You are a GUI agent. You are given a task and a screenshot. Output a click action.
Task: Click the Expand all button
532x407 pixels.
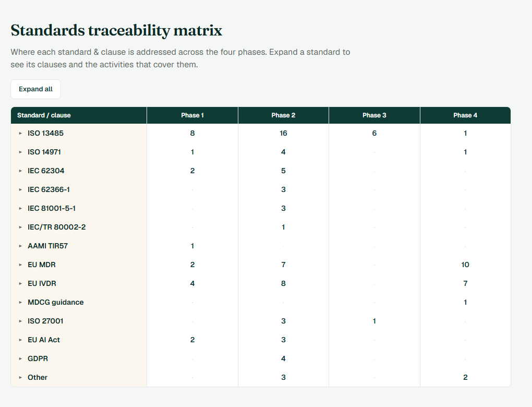coord(35,89)
